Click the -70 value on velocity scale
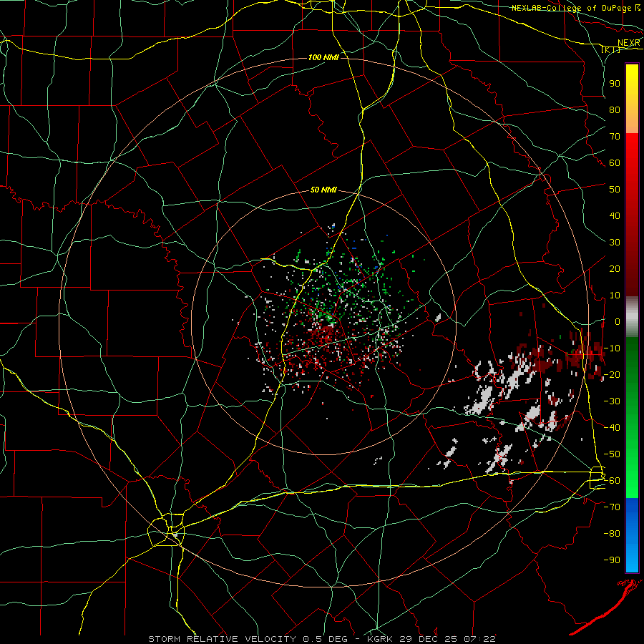Image resolution: width=644 pixels, height=644 pixels. point(613,507)
